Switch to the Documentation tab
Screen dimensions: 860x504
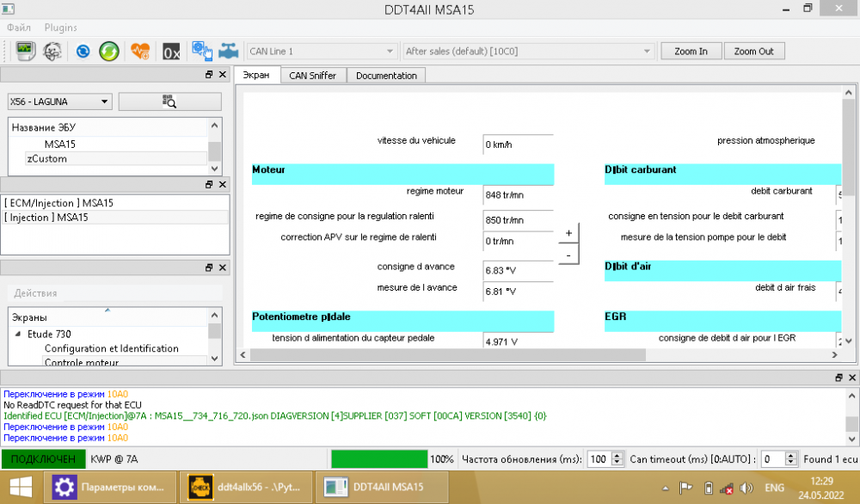point(386,75)
